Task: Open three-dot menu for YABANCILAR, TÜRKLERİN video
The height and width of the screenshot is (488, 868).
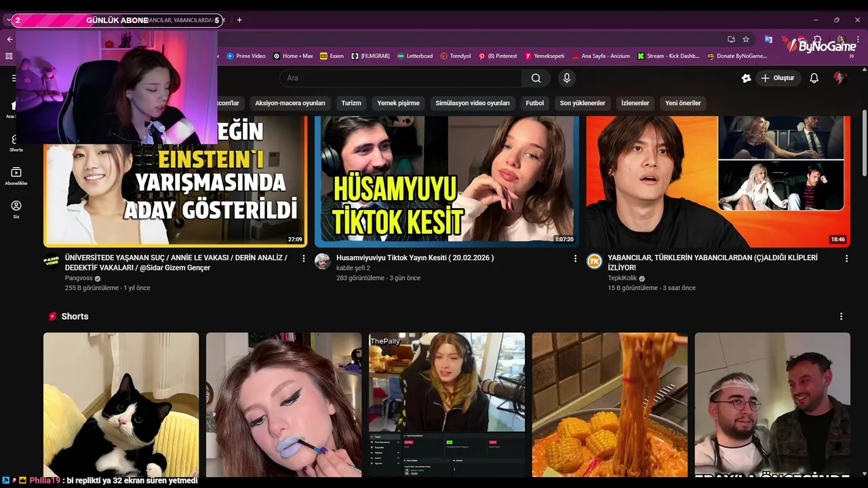Action: click(846, 259)
